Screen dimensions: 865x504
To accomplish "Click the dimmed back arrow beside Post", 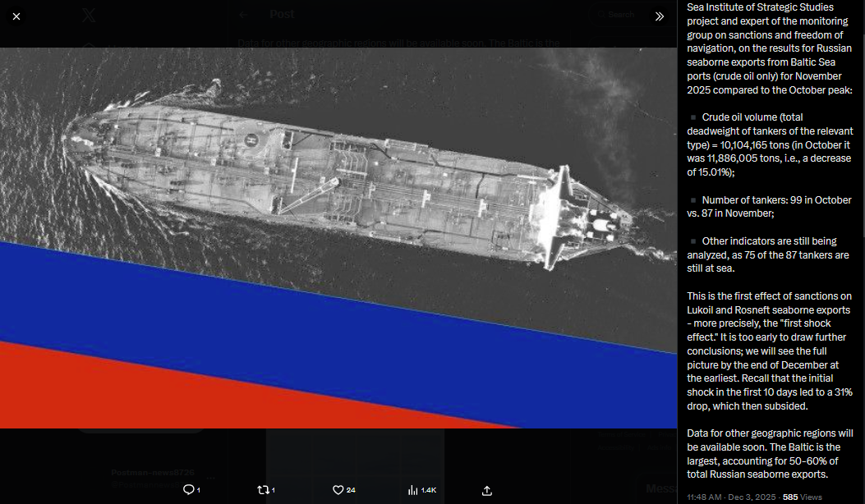I will tap(243, 15).
